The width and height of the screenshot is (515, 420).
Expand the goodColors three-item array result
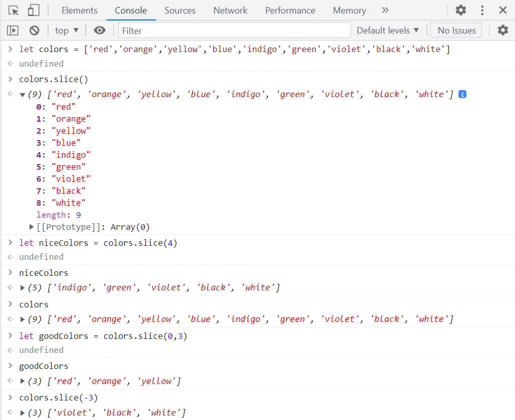(23, 381)
